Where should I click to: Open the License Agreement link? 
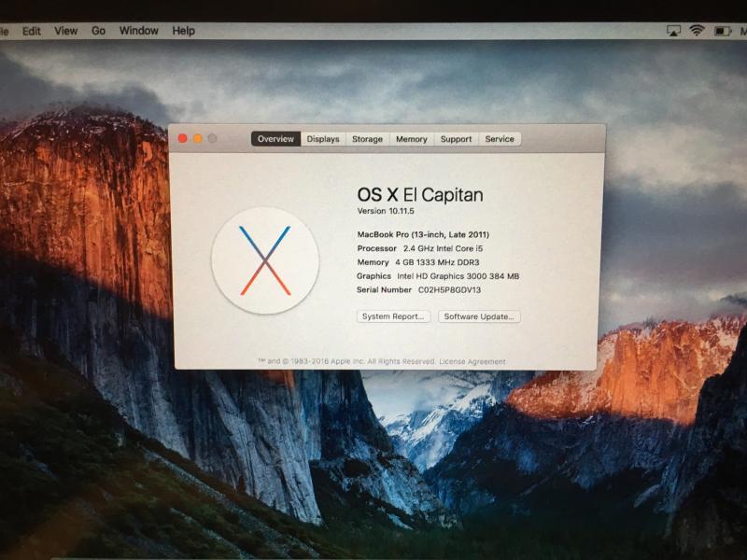click(x=472, y=362)
